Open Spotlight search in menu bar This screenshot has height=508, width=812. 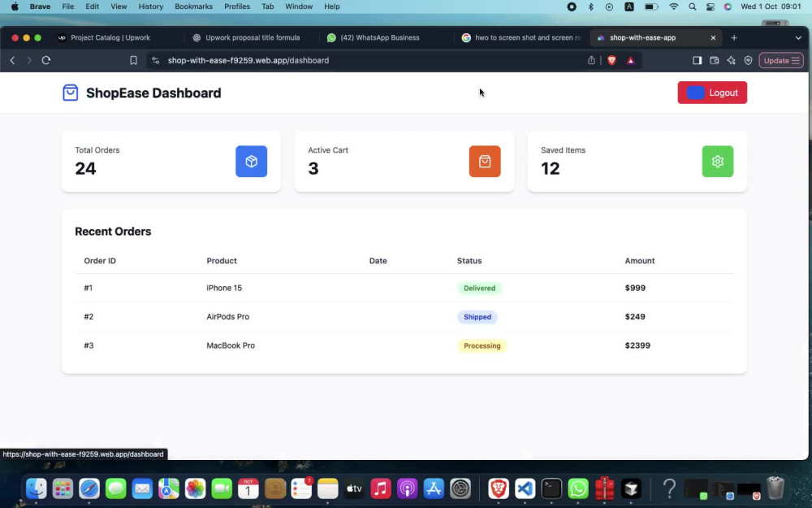tap(693, 7)
